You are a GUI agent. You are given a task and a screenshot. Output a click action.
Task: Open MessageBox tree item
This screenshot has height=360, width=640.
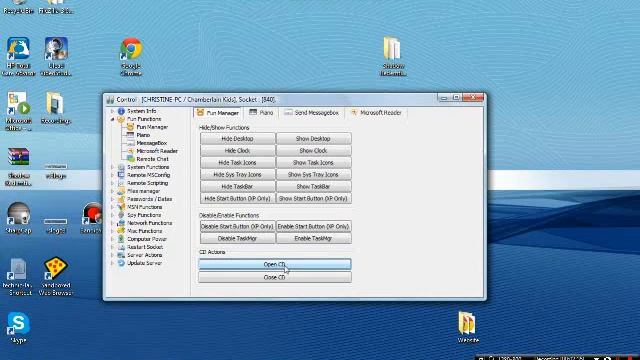tap(151, 143)
